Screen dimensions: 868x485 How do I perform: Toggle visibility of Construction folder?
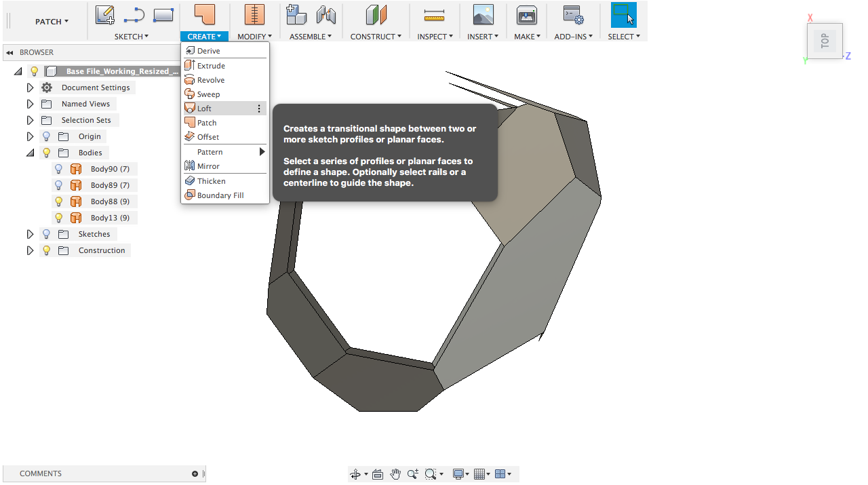pos(47,250)
